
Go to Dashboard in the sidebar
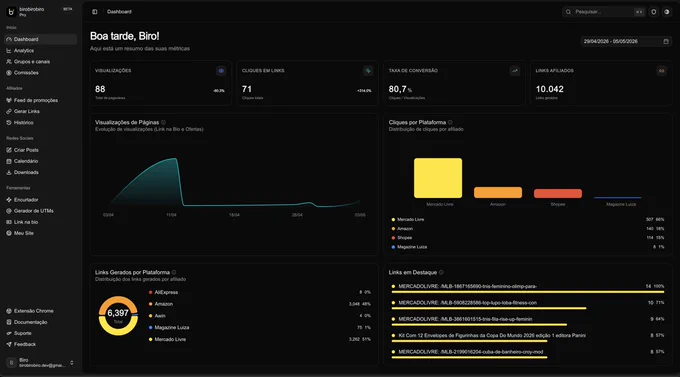[x=40, y=39]
